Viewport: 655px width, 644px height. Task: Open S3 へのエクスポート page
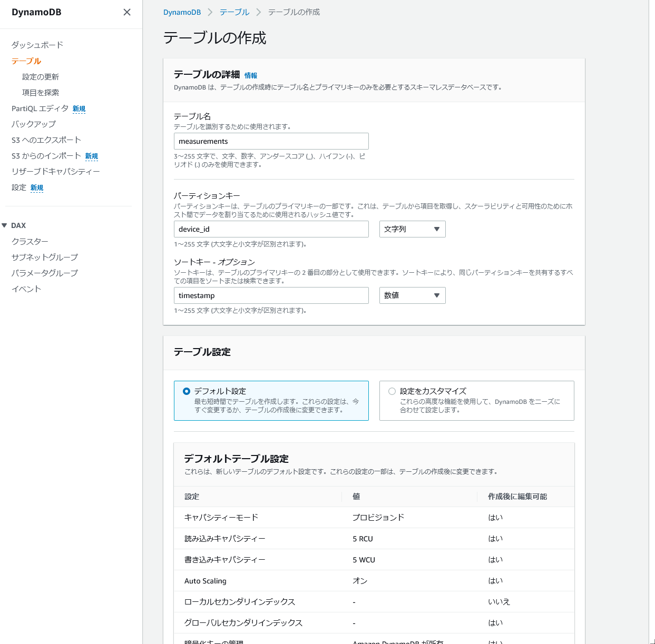click(46, 140)
